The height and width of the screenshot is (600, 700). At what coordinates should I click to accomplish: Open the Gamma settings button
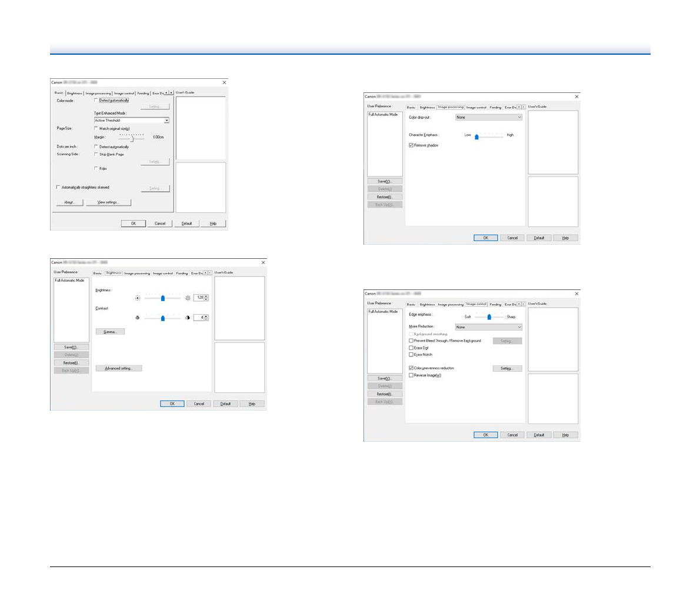click(x=110, y=332)
